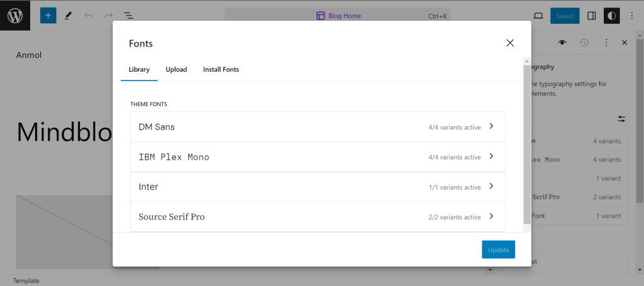Click the Anmol site title in canvas
644x286 pixels.
click(x=29, y=55)
